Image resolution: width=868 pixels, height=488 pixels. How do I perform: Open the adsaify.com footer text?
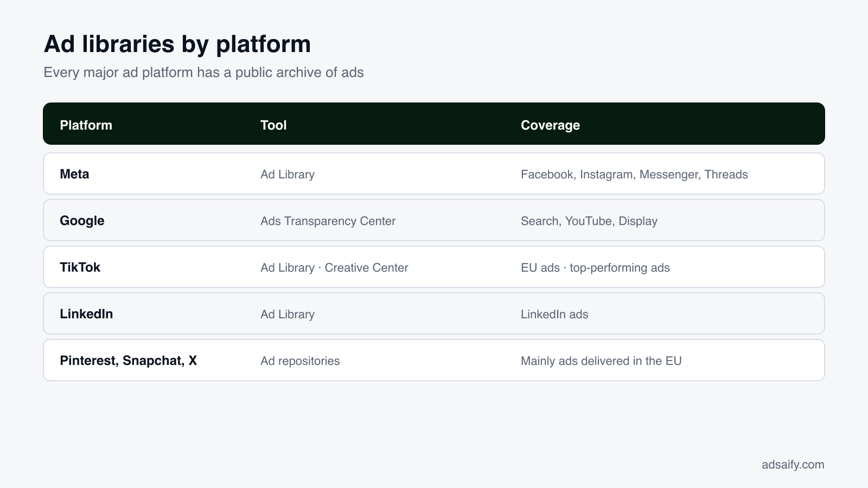793,465
